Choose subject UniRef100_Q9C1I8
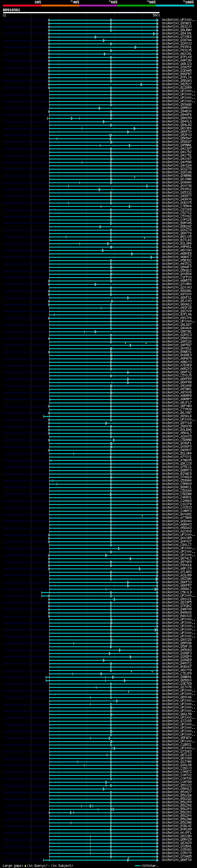197x868 pixels. (176, 463)
